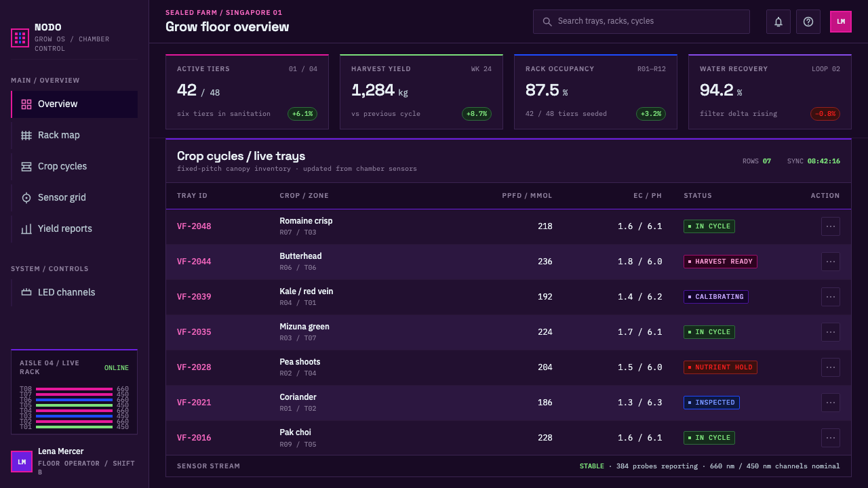Image resolution: width=868 pixels, height=488 pixels.
Task: Go to Overview in the sidebar
Action: [x=75, y=104]
